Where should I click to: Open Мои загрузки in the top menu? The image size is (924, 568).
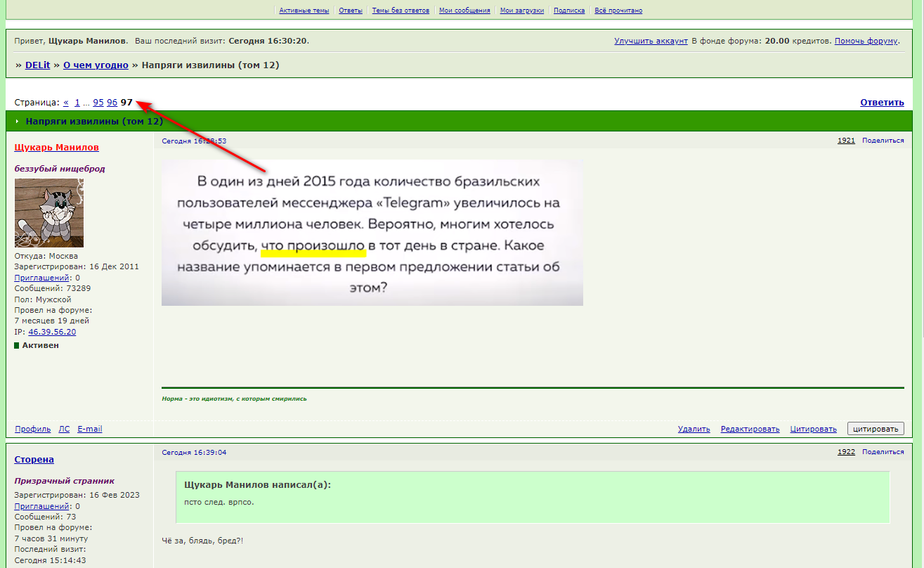click(x=522, y=11)
